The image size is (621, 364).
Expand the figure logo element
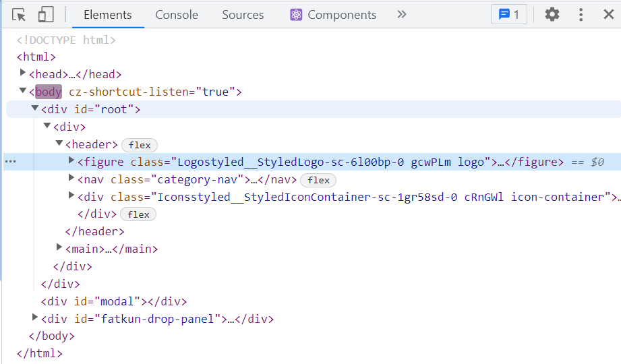click(x=71, y=160)
